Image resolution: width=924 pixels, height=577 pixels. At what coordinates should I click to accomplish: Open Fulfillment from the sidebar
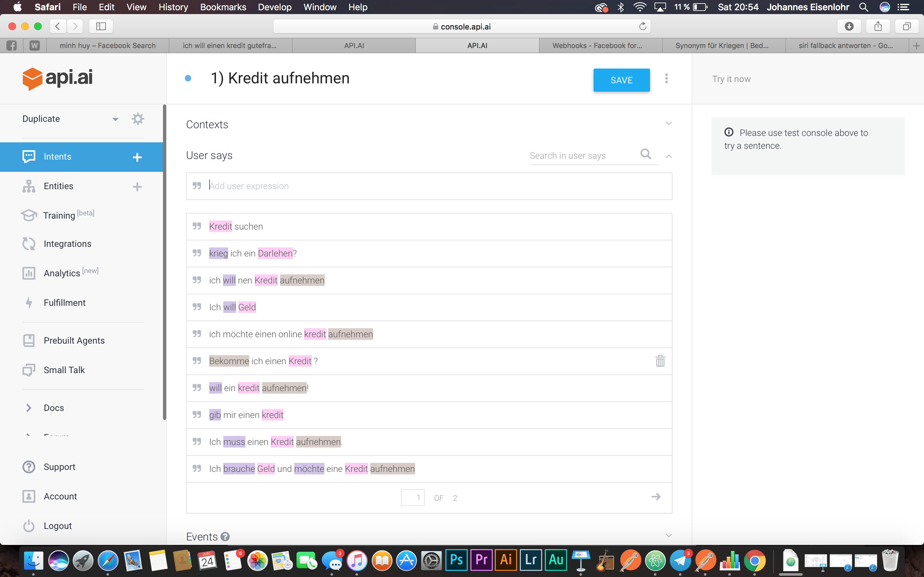(x=64, y=303)
